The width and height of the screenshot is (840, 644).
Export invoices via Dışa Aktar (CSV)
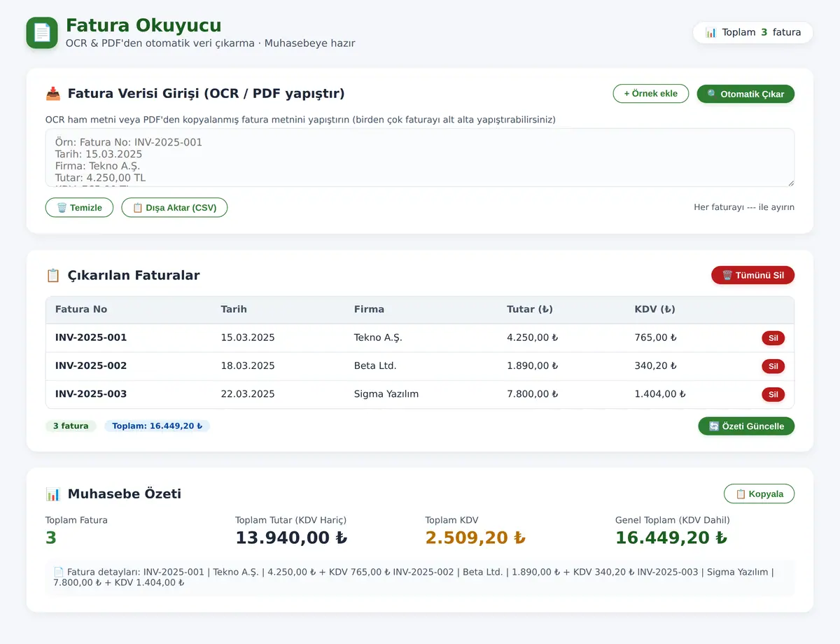[x=174, y=207]
